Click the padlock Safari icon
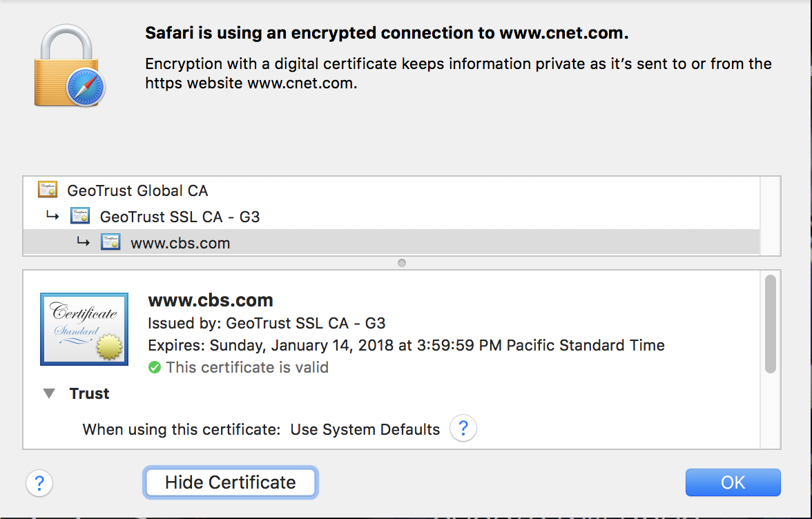Screen dimensions: 812x519 point(69,67)
